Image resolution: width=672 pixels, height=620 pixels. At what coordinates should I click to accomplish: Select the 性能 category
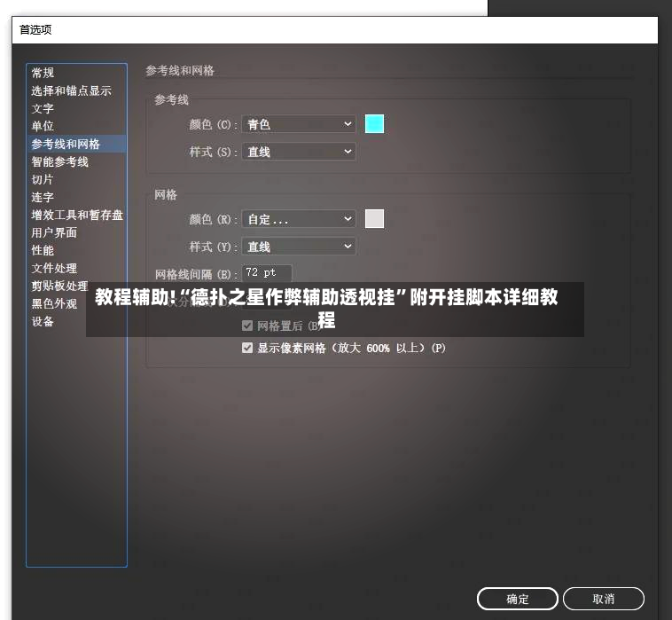(x=43, y=250)
